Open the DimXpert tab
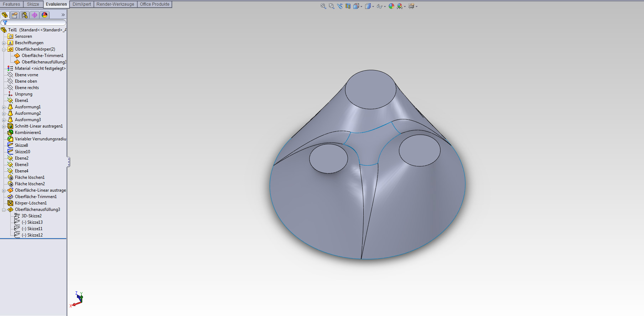 (x=82, y=4)
